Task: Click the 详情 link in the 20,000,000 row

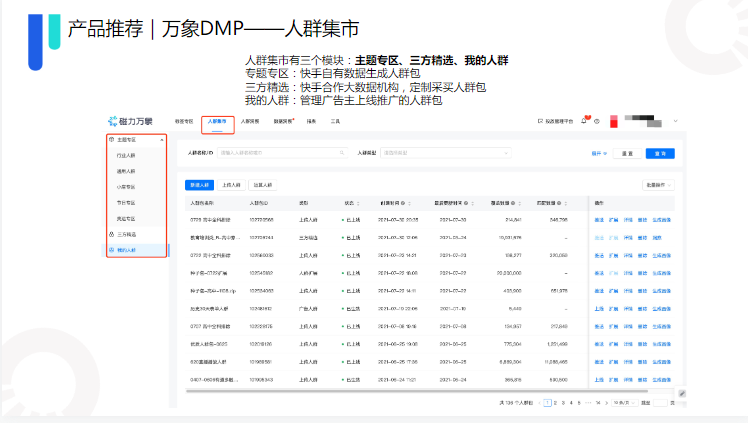Action: point(628,273)
